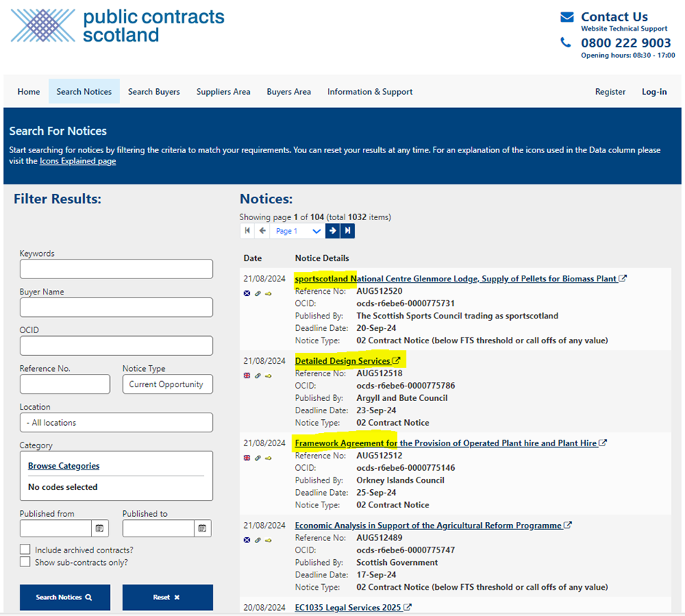
Task: Click paperclip icon for Detailed Design Services
Action: pos(258,375)
